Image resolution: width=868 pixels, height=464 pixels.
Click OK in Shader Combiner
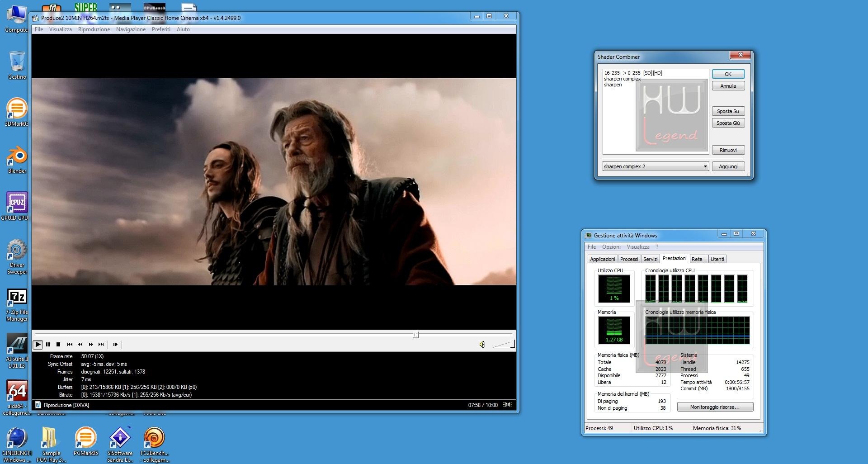coord(728,74)
